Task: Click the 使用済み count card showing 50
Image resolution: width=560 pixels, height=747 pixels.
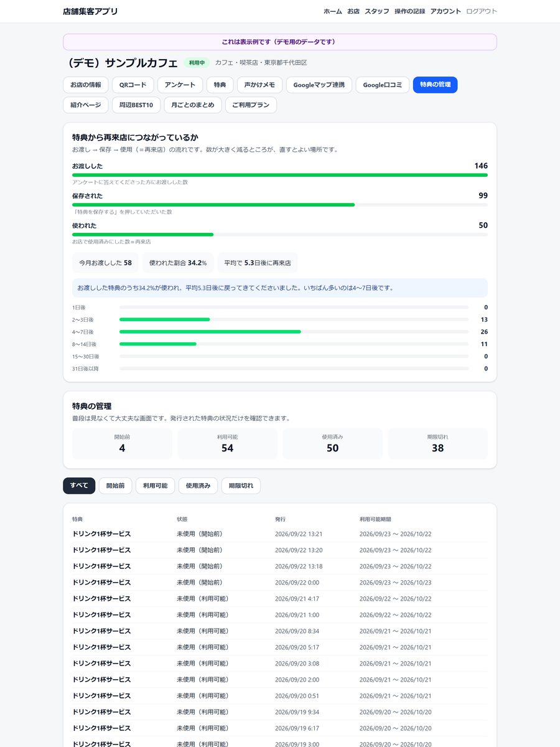Action: point(333,443)
